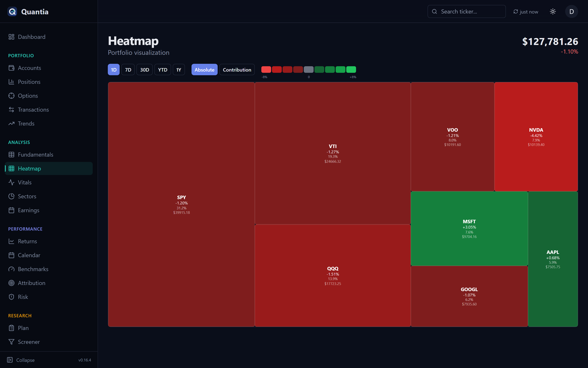Click the just now refresh label
The image size is (588, 368).
click(529, 12)
